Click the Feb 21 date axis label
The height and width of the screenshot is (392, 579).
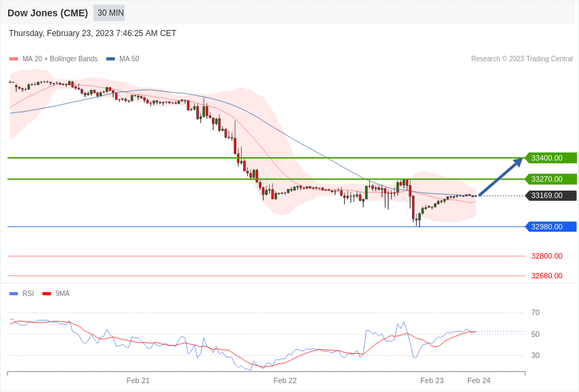[x=138, y=380]
